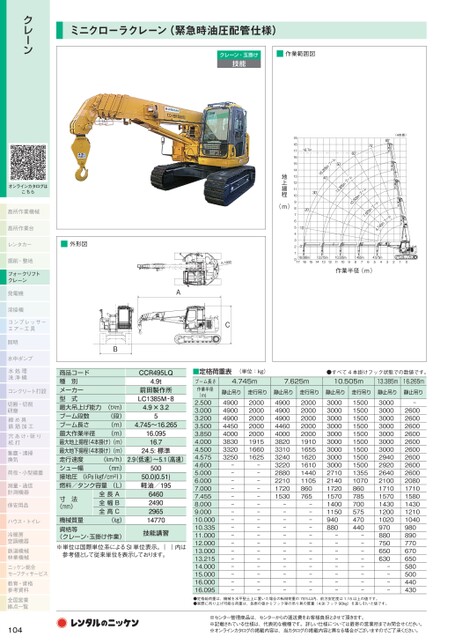Image resolution: width=455 pixels, height=644 pixels.
Task: Click the qualification value 技能講習
Action: coord(156,533)
